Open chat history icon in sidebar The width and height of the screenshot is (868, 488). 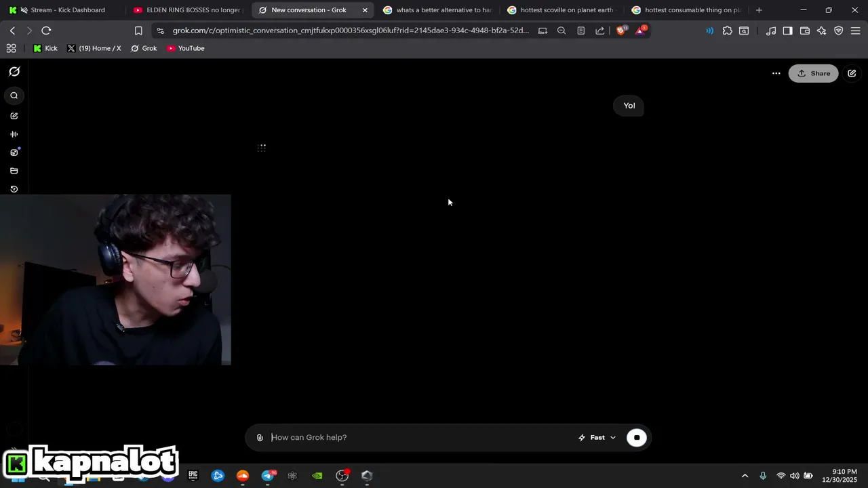coord(14,189)
